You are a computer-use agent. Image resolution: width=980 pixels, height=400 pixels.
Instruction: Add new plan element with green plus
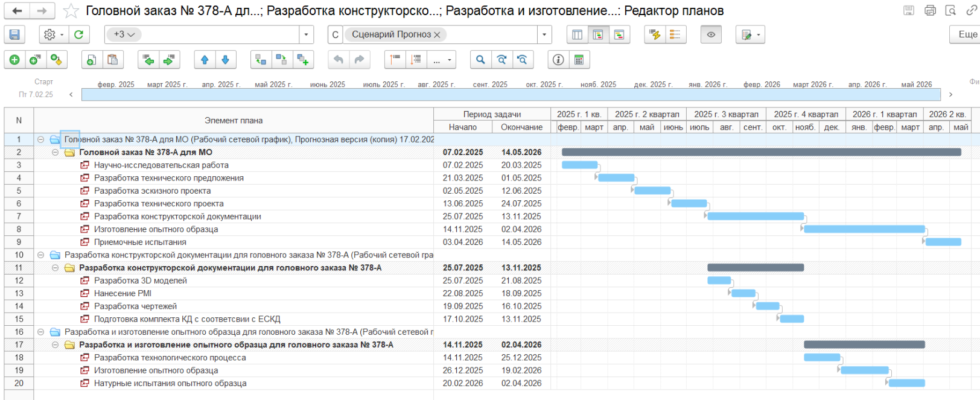14,60
